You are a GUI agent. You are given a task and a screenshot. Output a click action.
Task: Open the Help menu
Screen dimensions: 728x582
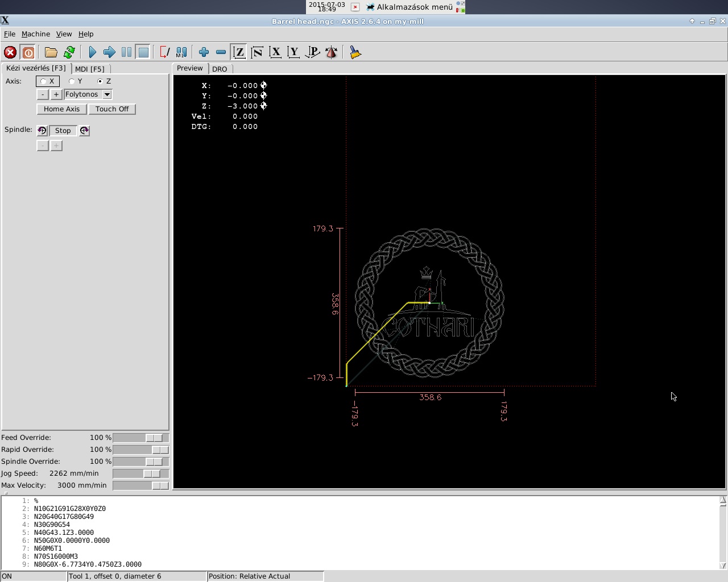click(x=86, y=34)
